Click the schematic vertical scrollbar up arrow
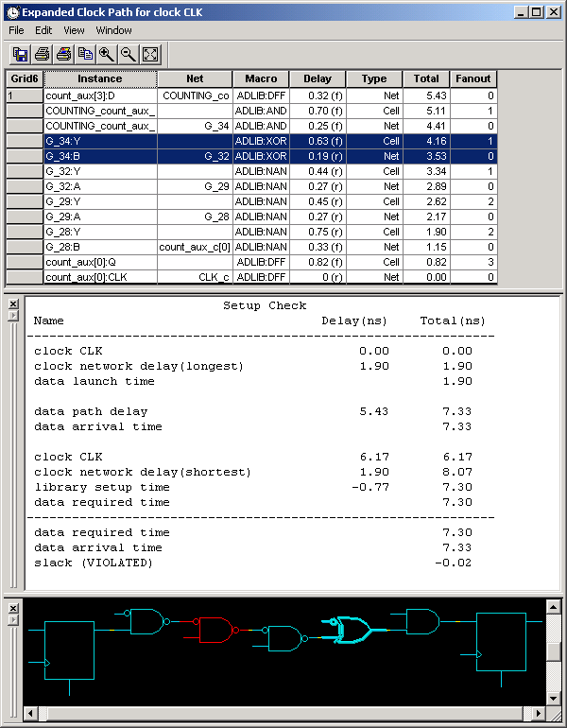Viewport: 567px width, 728px height. [x=553, y=607]
